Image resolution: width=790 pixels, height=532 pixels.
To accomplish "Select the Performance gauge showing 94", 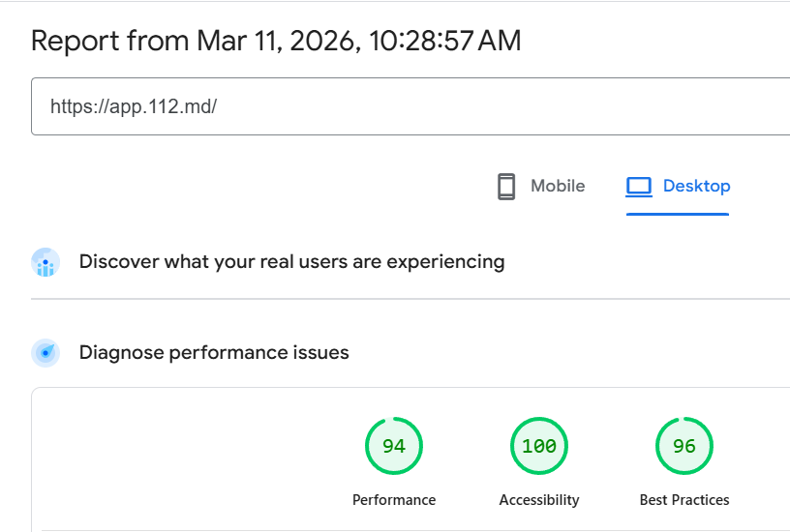I will [x=393, y=446].
